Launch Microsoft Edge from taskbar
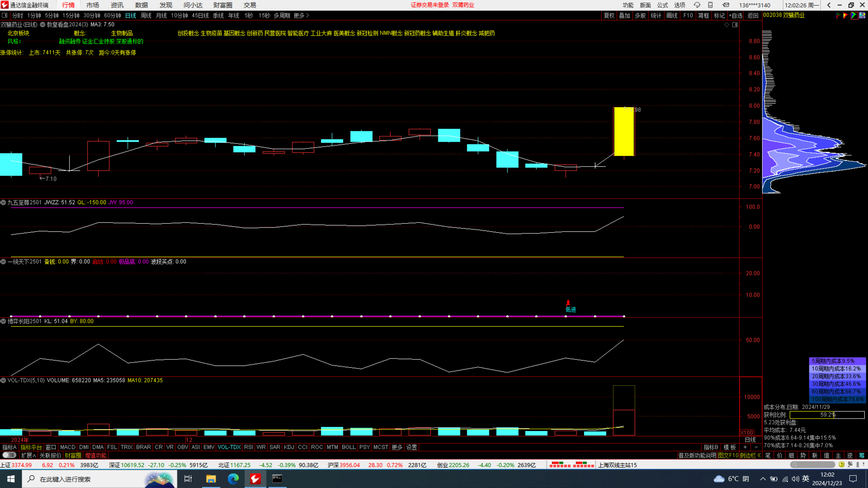Image resolution: width=868 pixels, height=488 pixels. pyautogui.click(x=233, y=479)
